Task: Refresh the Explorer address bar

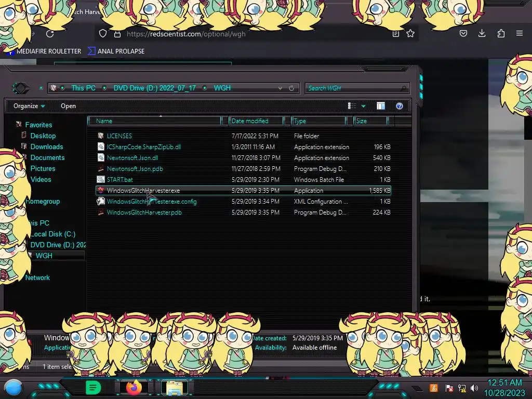Action: pos(291,88)
